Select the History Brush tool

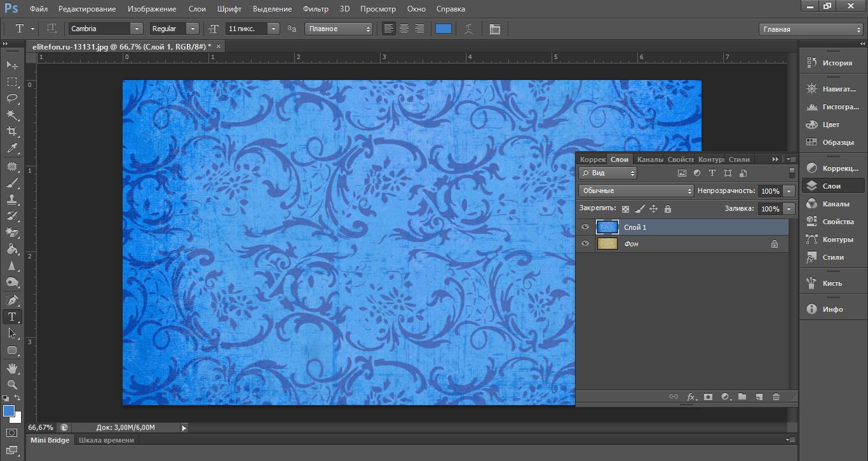pos(12,217)
